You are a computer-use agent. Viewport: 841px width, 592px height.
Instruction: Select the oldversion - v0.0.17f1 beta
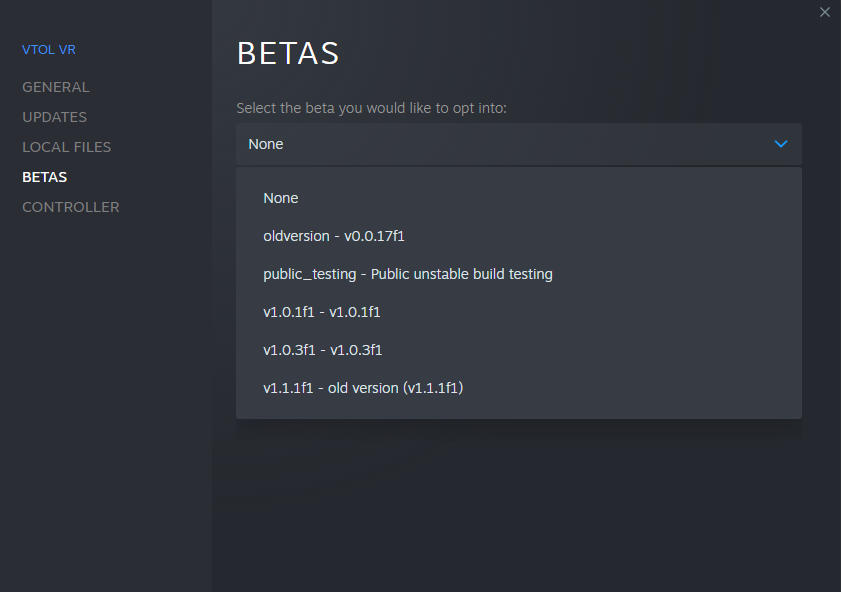click(x=333, y=236)
